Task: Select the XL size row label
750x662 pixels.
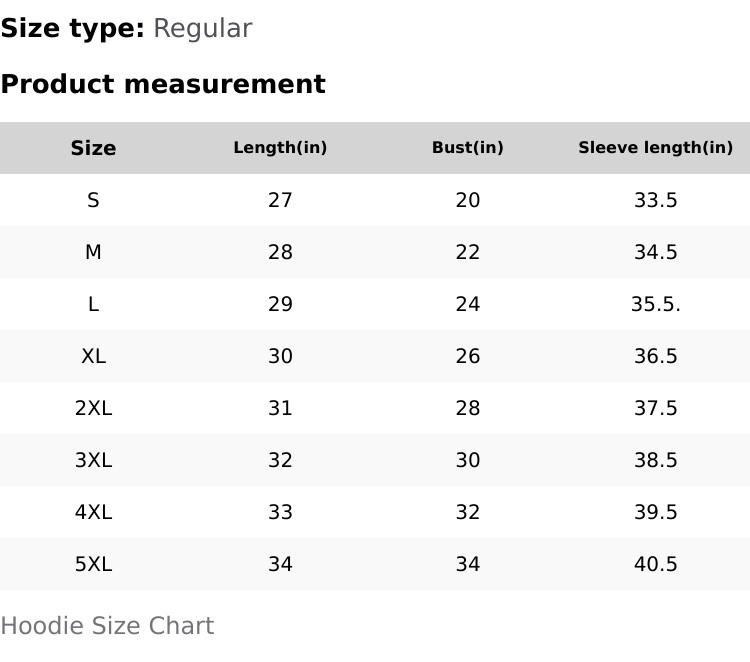Action: 93,356
